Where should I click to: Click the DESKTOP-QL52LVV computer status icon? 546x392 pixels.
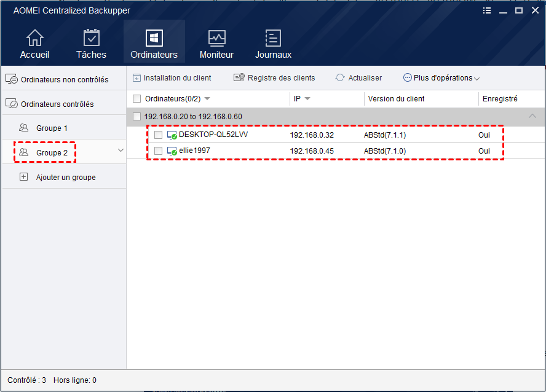point(172,135)
